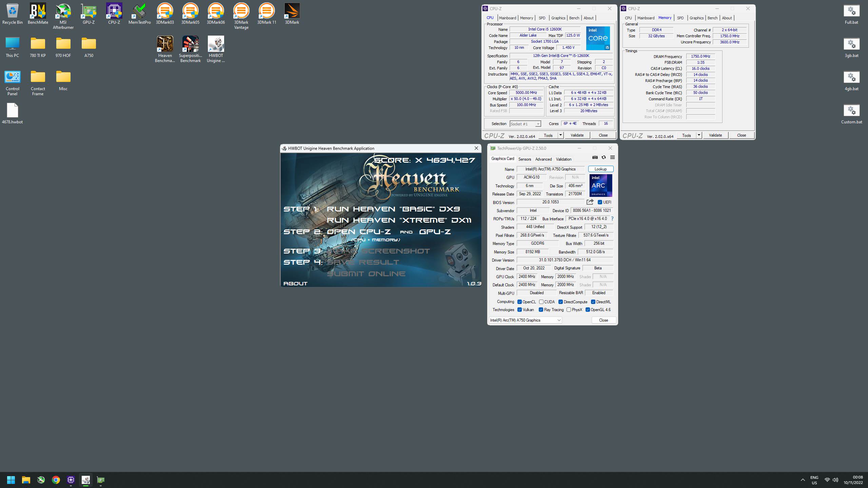Image resolution: width=868 pixels, height=488 pixels.
Task: Open the ABOUT link in HWBOT Heaven
Action: (x=295, y=284)
